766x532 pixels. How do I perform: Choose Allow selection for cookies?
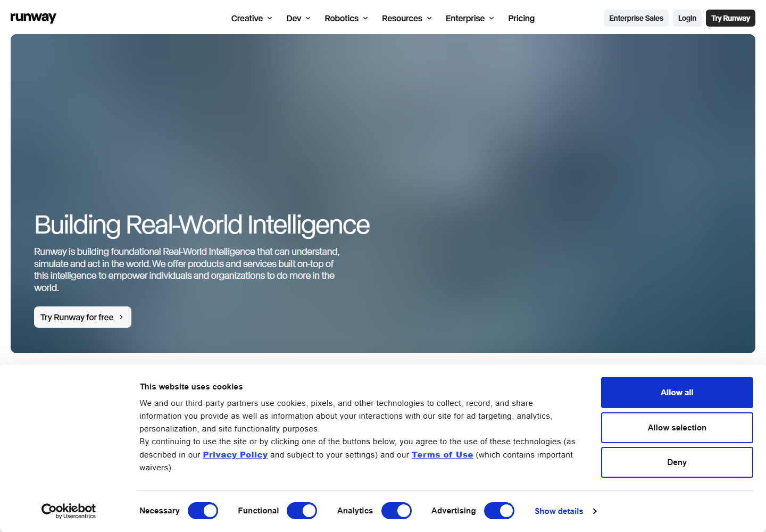pyautogui.click(x=677, y=428)
